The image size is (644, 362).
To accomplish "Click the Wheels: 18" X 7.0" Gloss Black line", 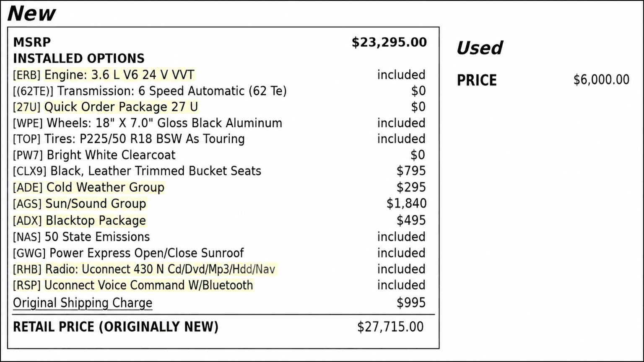I will pos(164,123).
